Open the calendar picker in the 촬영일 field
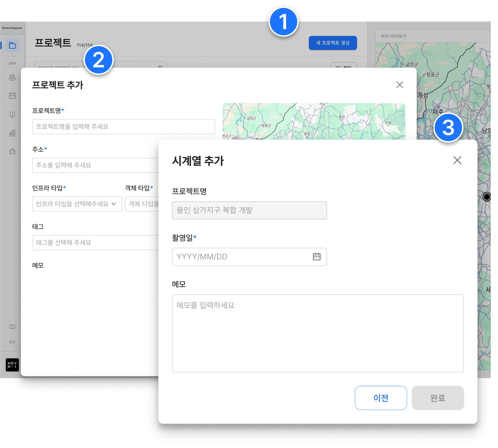Screen dimensions: 498x448 point(316,256)
